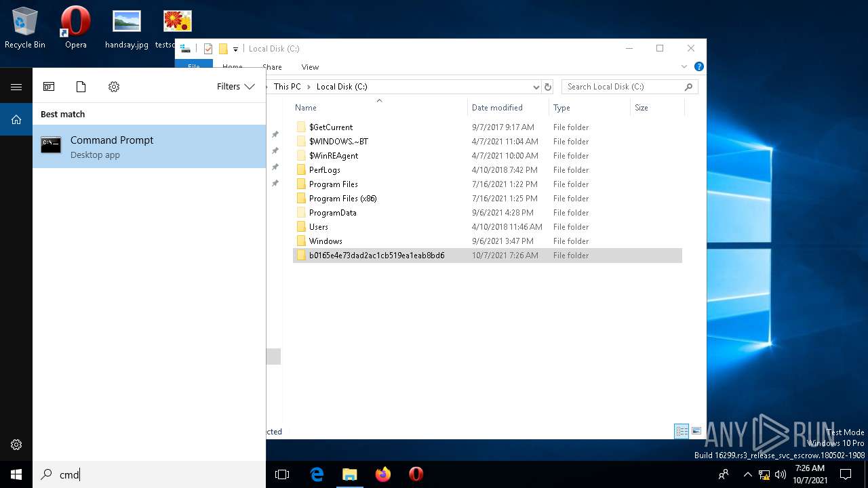The width and height of the screenshot is (868, 488).
Task: Click the Search Local Disk (C:) box
Action: click(x=629, y=87)
